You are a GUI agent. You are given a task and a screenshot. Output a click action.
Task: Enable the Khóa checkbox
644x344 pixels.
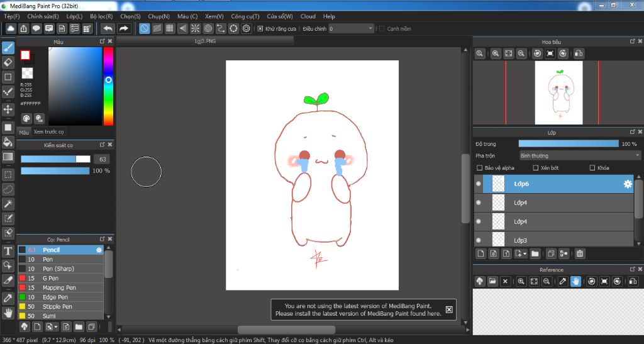592,168
